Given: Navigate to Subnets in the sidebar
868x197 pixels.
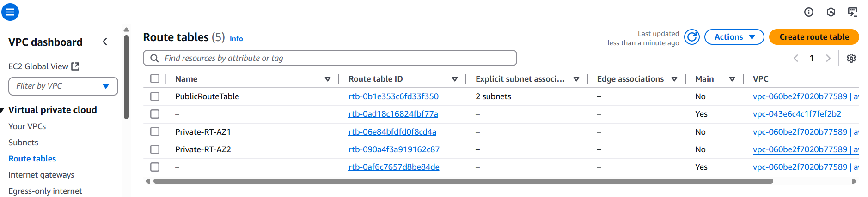Looking at the screenshot, I should (23, 143).
